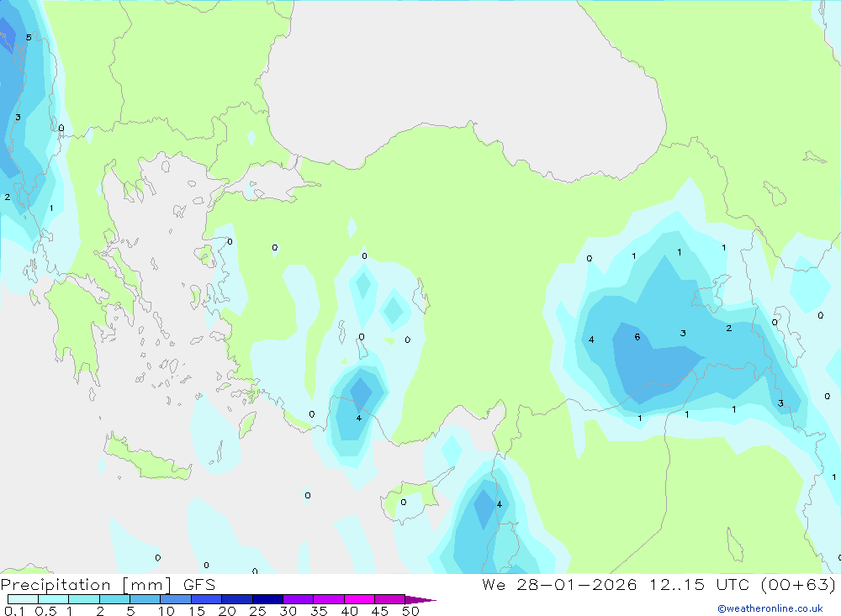Click the legend label '0.1'
This screenshot has width=841, height=616.
pos(14,611)
